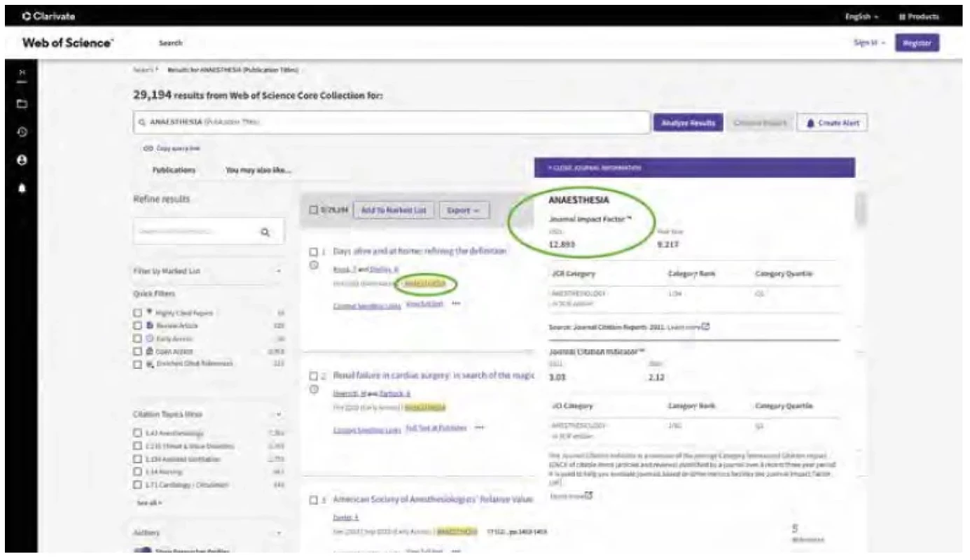Switch to the Publications tab
The width and height of the screenshot is (970, 560).
pyautogui.click(x=174, y=170)
